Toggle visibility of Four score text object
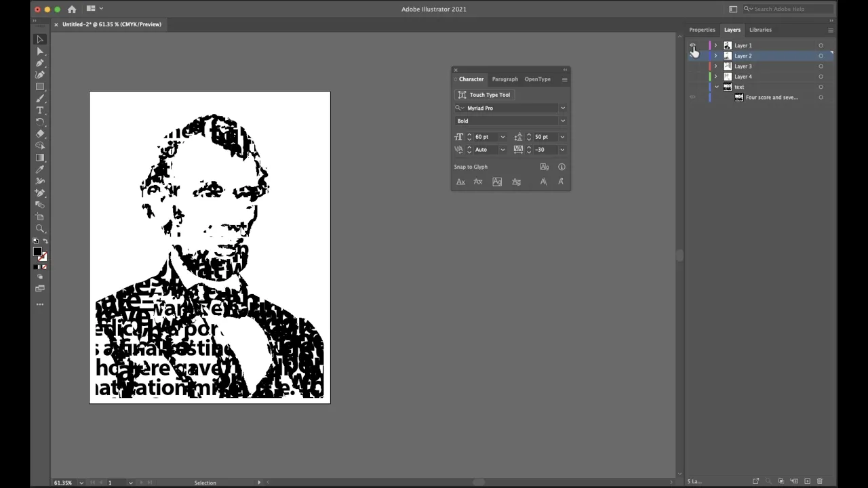Image resolution: width=868 pixels, height=488 pixels. 692,97
